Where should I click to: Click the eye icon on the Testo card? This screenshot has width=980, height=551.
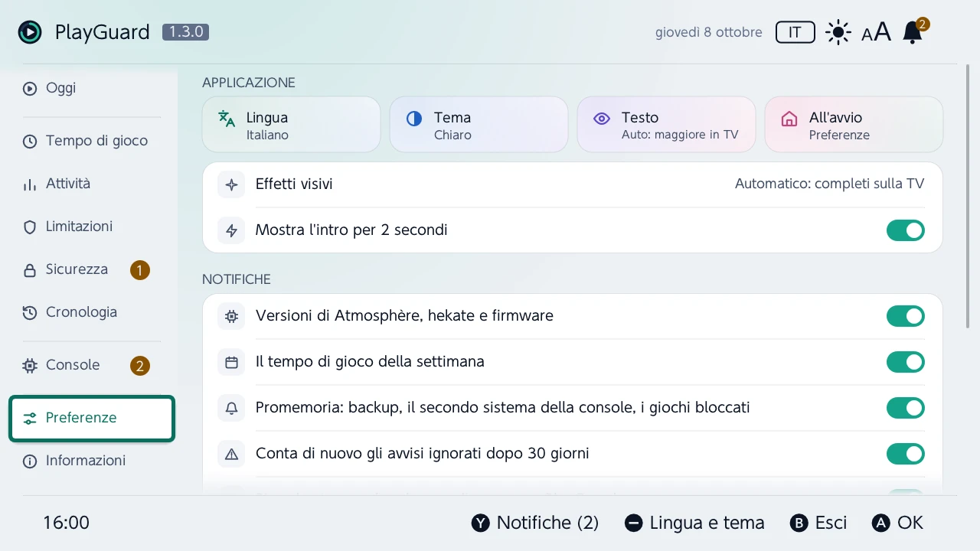[x=602, y=119]
